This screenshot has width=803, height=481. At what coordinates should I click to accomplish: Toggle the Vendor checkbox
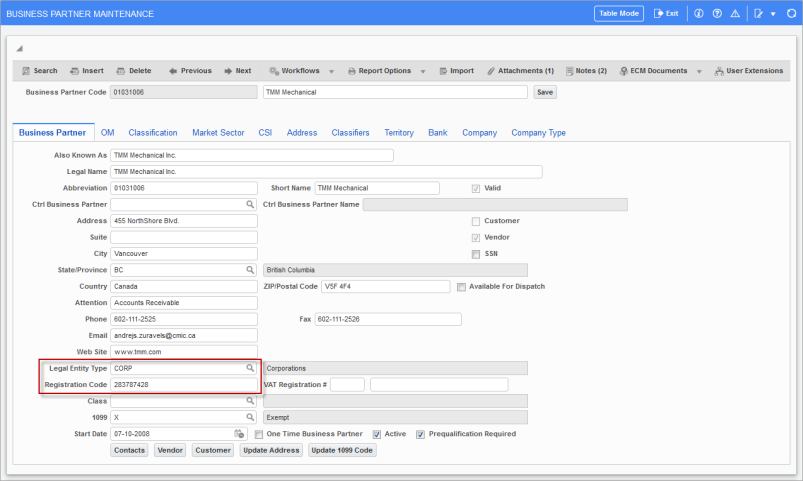[x=476, y=238]
